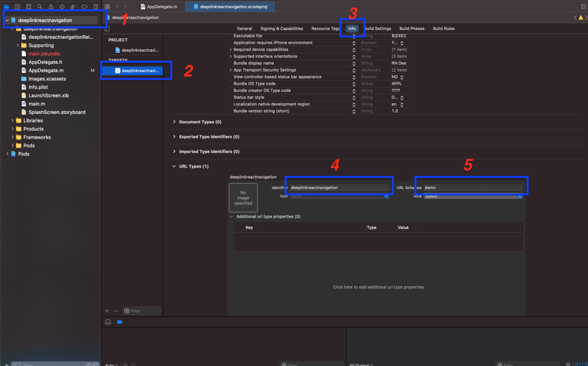Select the deeplinkreactnavigation.xcodeproj tab
Image resolution: width=588 pixels, height=366 pixels.
pos(230,7)
